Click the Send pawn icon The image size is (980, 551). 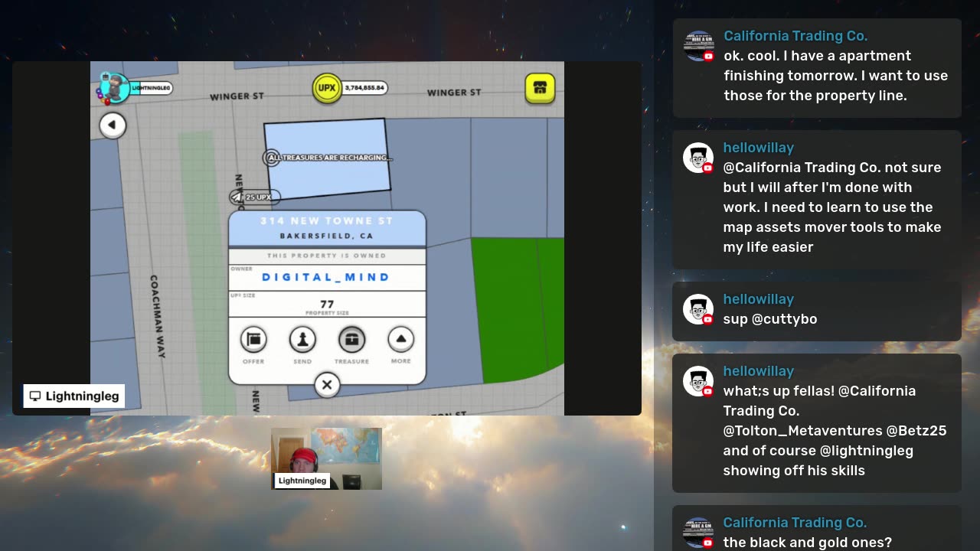tap(302, 339)
